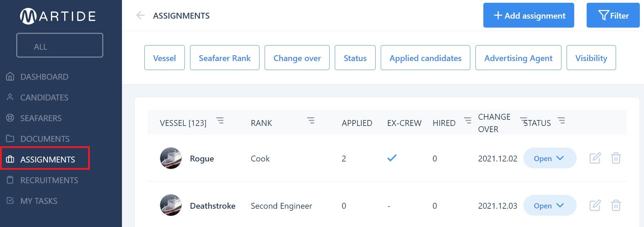Open status dropdown for Rogue
Viewport: 644px width, 227px height.
(550, 158)
